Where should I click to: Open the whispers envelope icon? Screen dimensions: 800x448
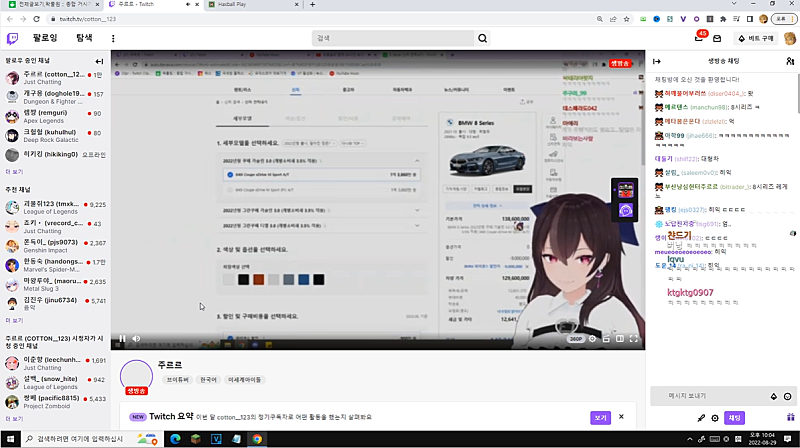[x=717, y=38]
